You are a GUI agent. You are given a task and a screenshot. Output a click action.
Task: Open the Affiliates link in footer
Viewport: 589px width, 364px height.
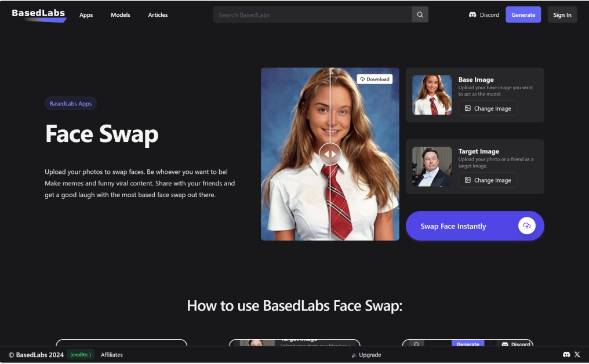click(x=112, y=355)
